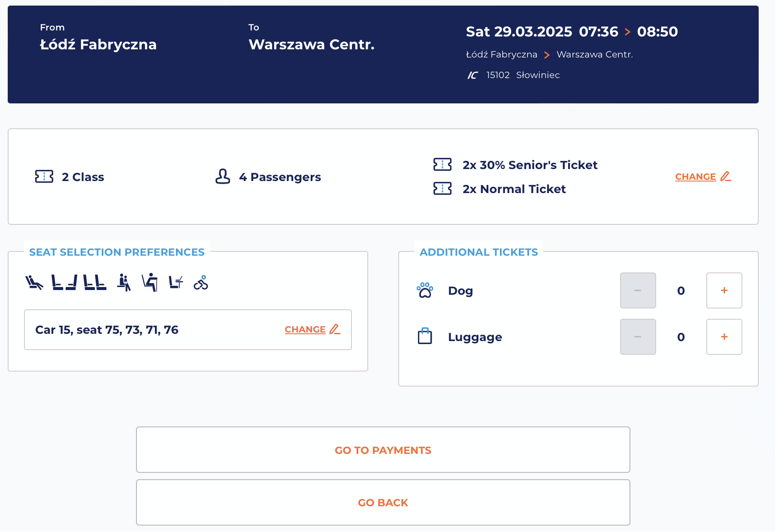775x532 pixels.
Task: Select the passenger with child seat icon
Action: click(x=124, y=283)
